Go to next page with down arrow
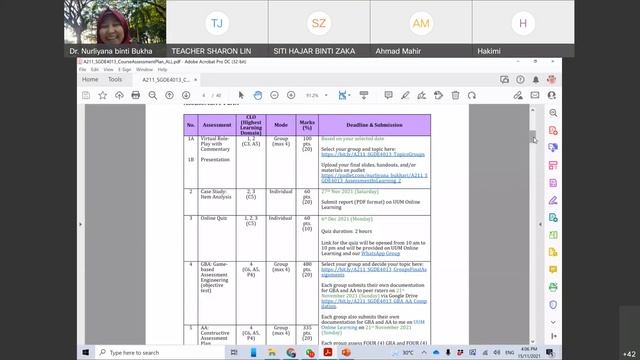 point(186,96)
